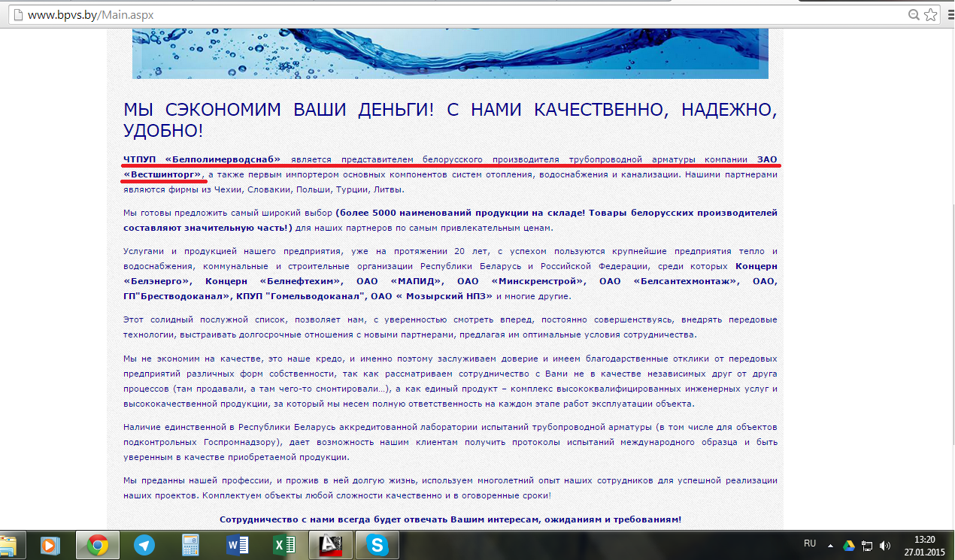Click the network connection tray icon

point(867,545)
